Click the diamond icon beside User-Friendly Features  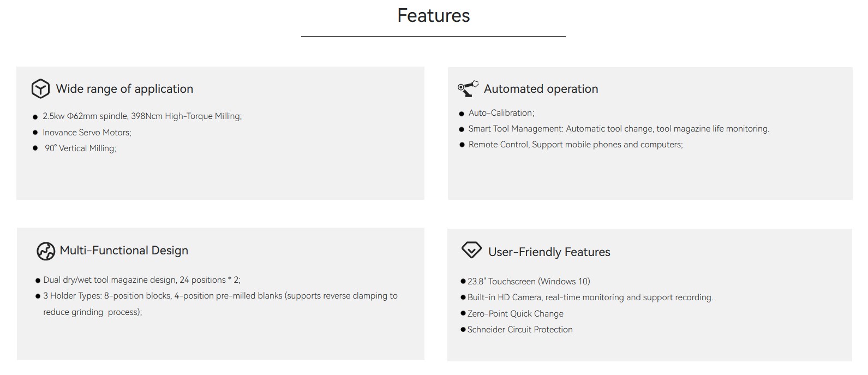tap(471, 250)
